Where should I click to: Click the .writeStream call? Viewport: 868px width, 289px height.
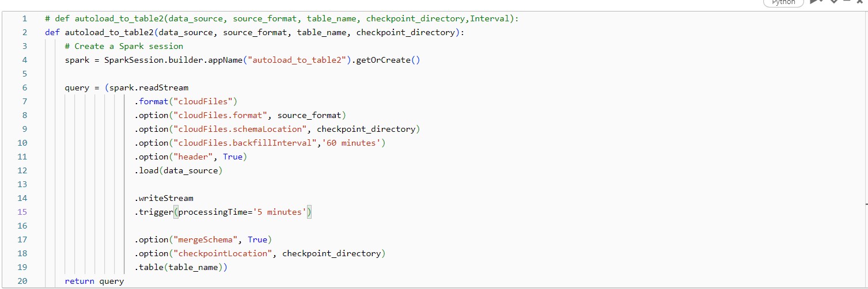[x=164, y=198]
